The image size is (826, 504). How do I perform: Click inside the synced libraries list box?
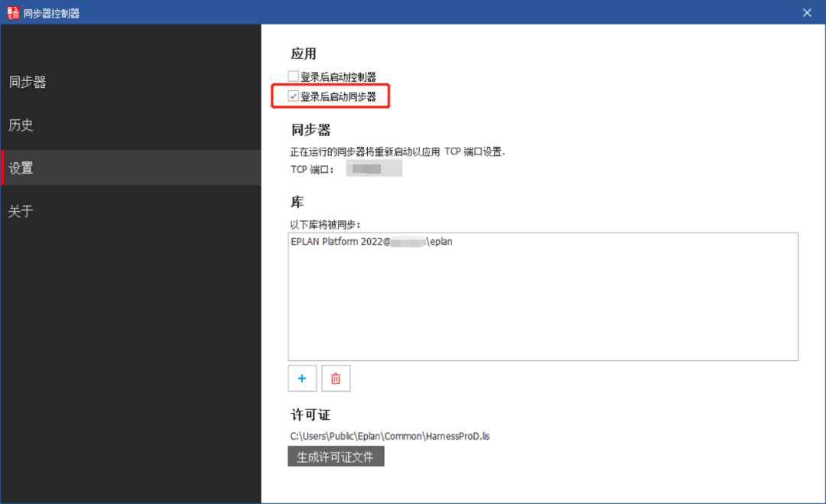(543, 306)
